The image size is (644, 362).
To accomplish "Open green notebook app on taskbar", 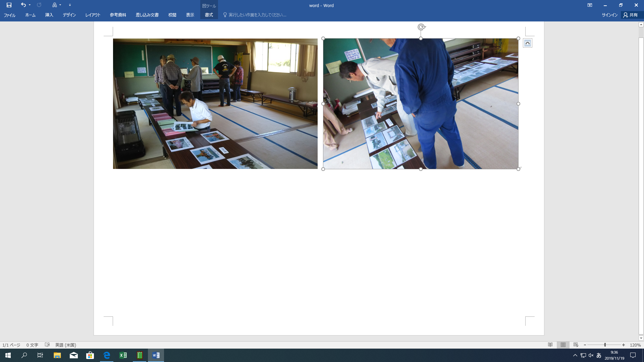I will coord(140,355).
